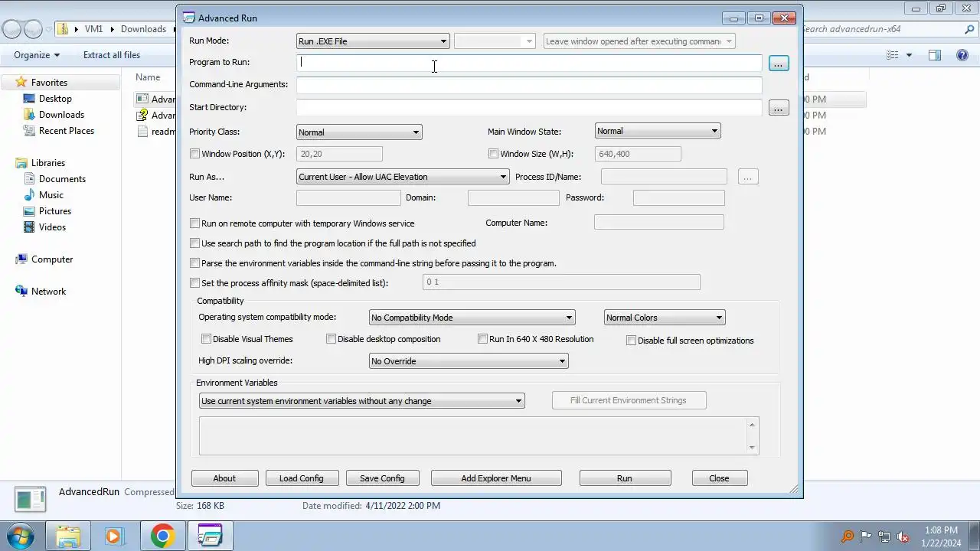
Task: Click the Explorer search magnifier icon
Action: [969, 29]
